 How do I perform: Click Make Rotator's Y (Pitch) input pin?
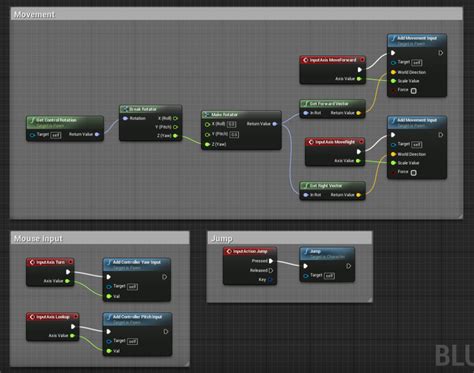(207, 135)
